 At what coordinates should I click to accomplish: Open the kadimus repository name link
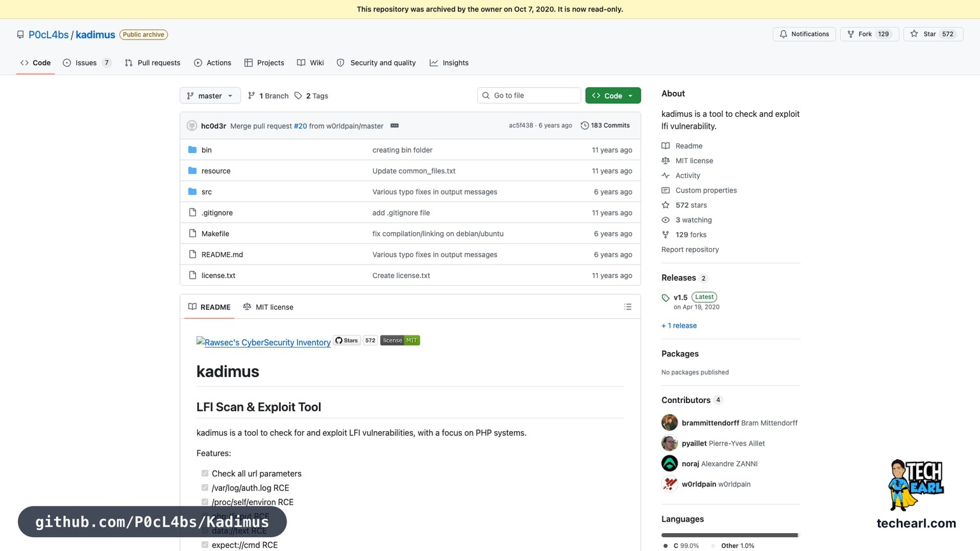click(x=95, y=34)
